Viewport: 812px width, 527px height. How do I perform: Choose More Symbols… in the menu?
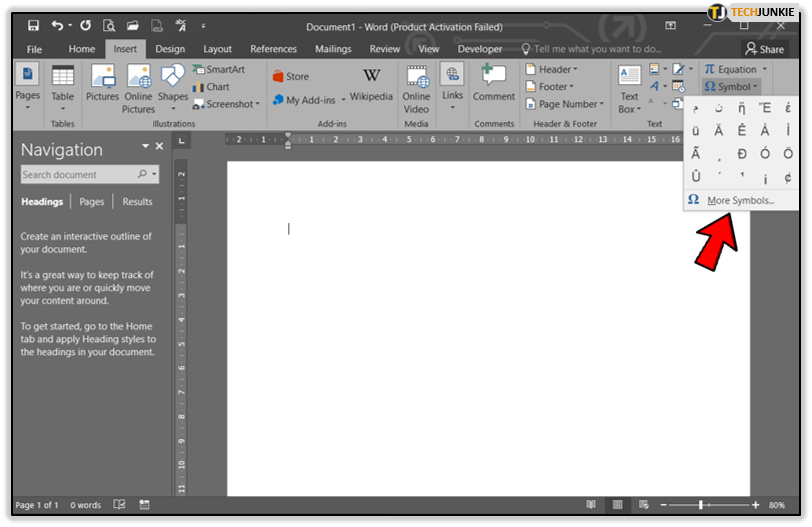741,200
